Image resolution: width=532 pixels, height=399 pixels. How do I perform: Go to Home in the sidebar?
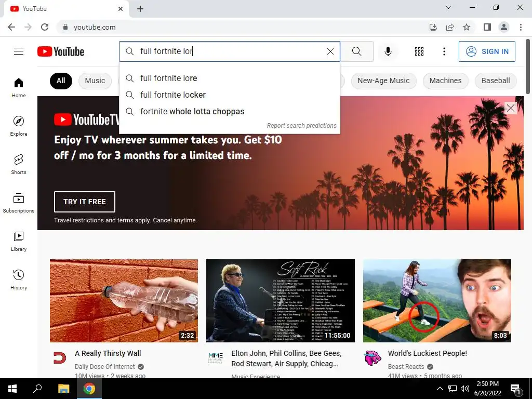pyautogui.click(x=19, y=87)
